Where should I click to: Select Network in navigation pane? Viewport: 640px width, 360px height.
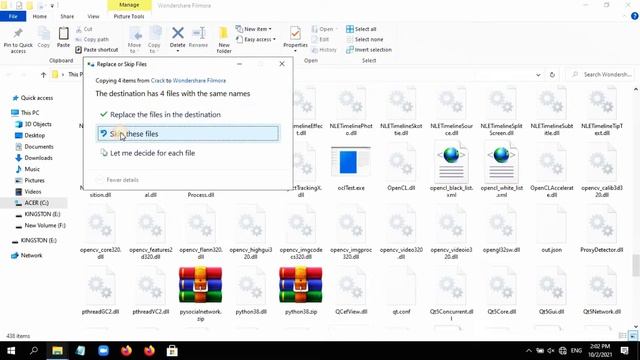click(x=27, y=256)
